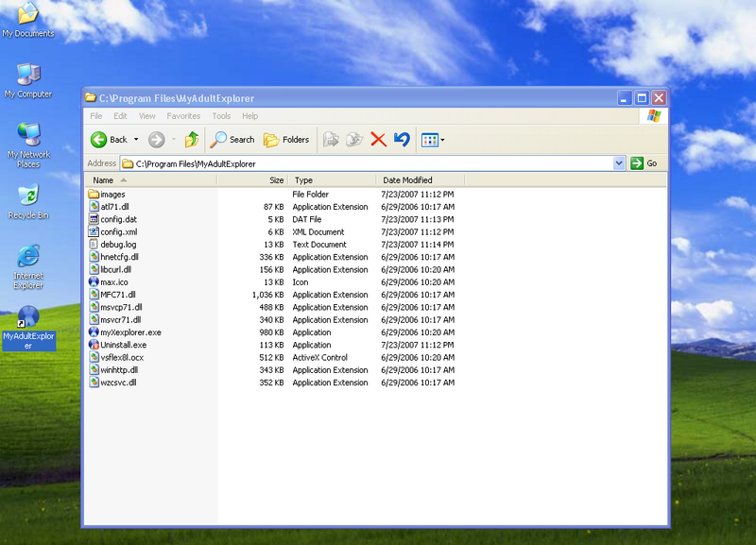Open the Tools menu

pos(221,116)
